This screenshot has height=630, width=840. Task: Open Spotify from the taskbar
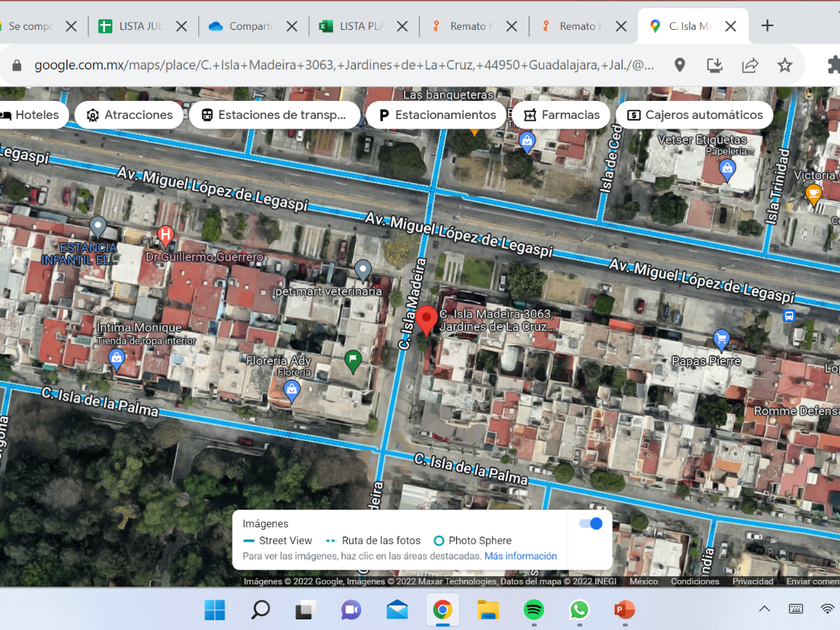click(x=534, y=610)
